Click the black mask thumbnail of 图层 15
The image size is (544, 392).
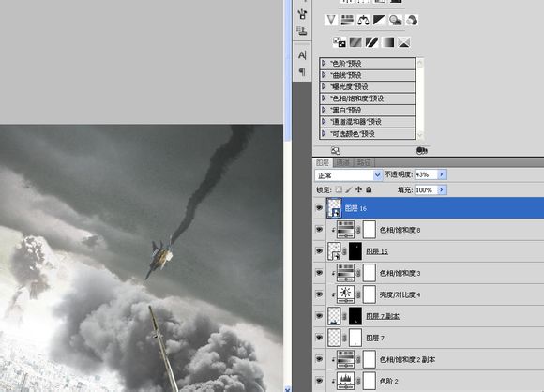point(355,251)
